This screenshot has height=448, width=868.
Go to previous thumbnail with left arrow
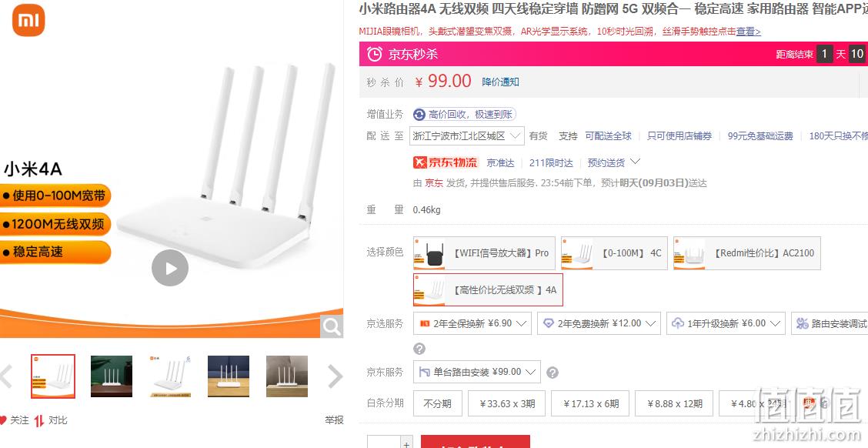6,376
